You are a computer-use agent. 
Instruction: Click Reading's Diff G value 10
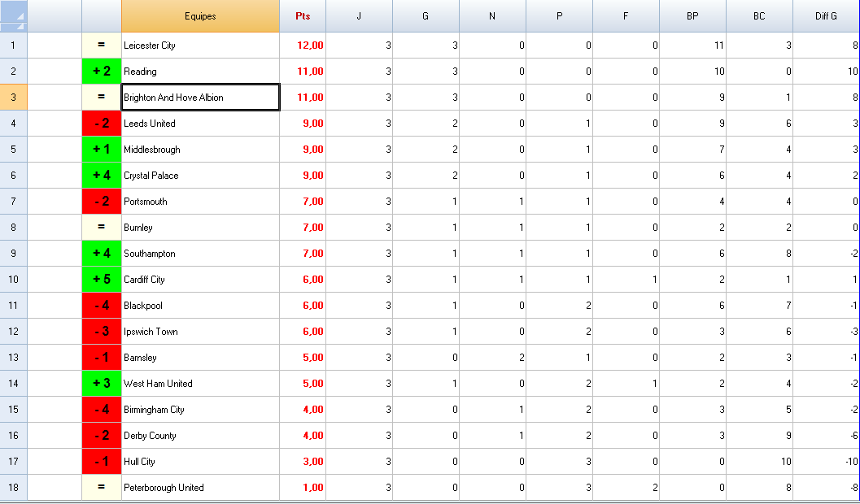coord(826,72)
